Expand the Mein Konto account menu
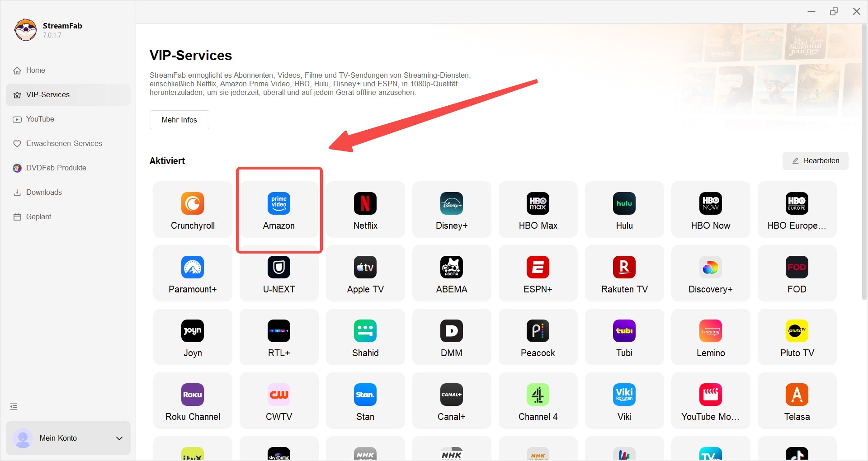 pos(68,438)
